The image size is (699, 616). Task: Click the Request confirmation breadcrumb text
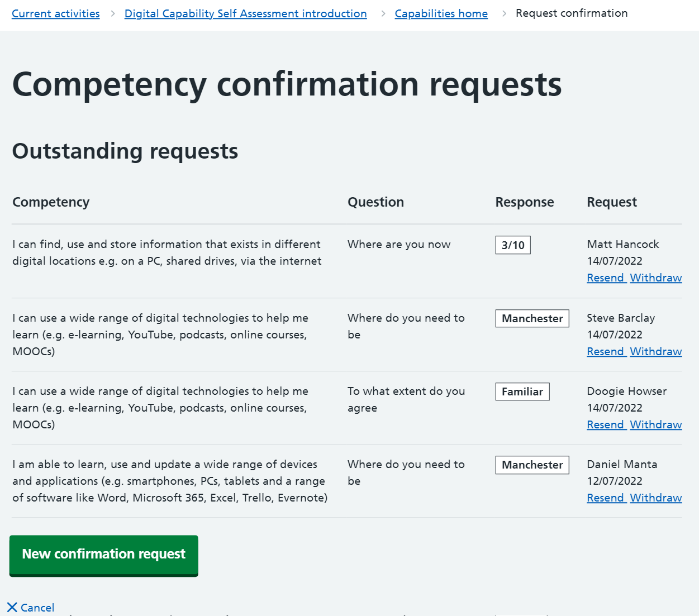(572, 13)
